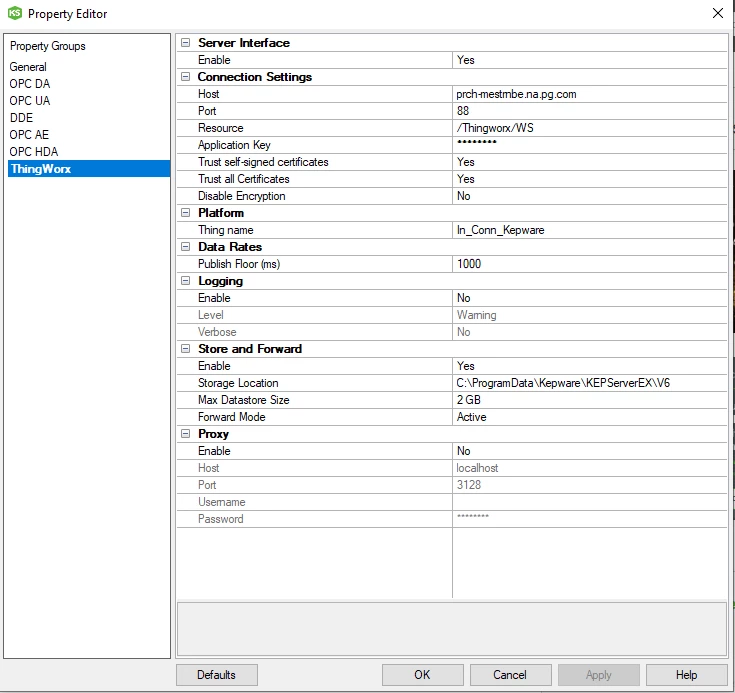This screenshot has width=735, height=693.
Task: Click the proxy Port value 3128
Action: coord(590,485)
